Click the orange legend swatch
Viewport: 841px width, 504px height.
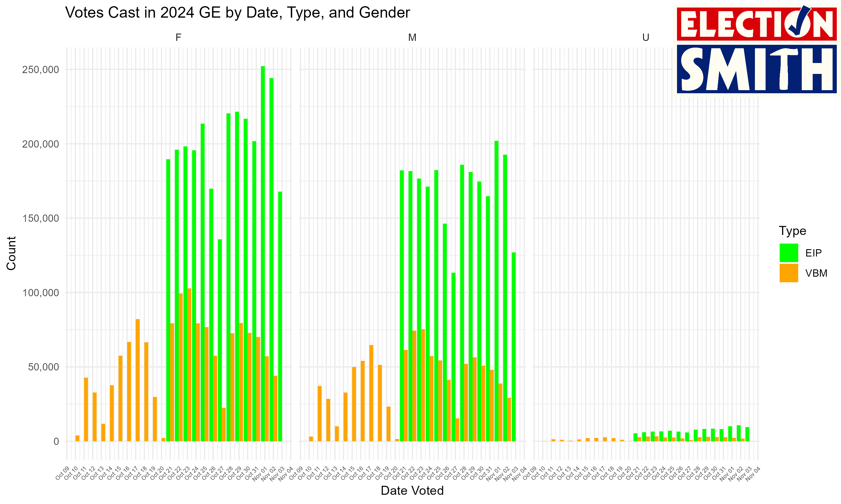click(x=789, y=273)
